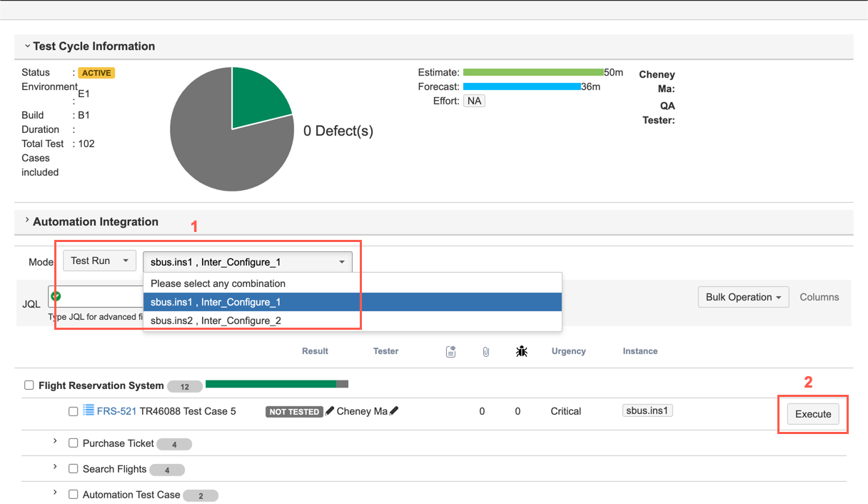This screenshot has width=868, height=504.
Task: Click the pencil icon beside NOT TESTED status
Action: pos(330,411)
